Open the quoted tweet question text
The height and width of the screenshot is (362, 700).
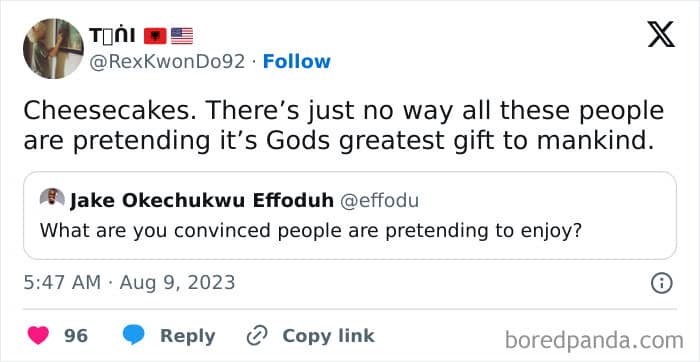pyautogui.click(x=311, y=230)
